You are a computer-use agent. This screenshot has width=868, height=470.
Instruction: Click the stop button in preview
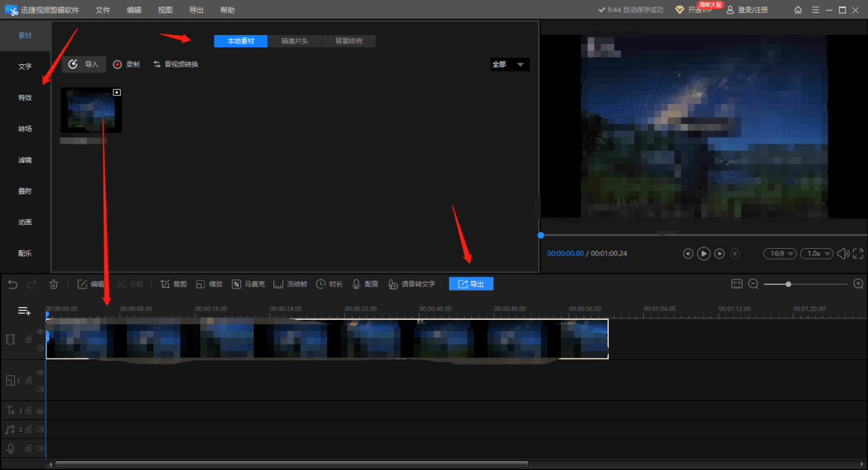tap(735, 253)
